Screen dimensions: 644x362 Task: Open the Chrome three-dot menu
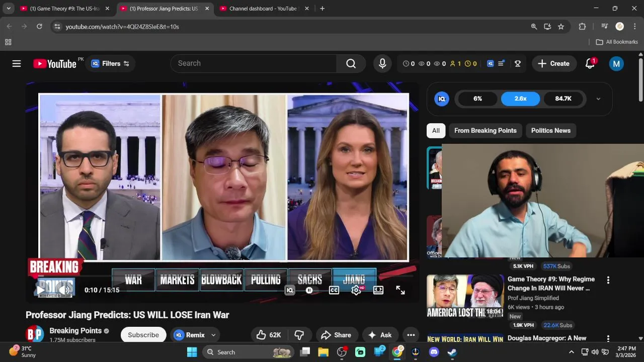coord(634,27)
